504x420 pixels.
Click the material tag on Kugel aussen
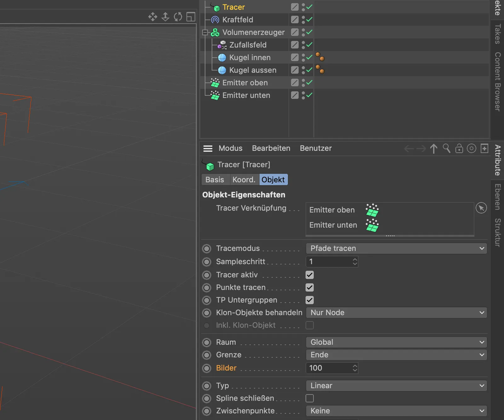tap(320, 69)
